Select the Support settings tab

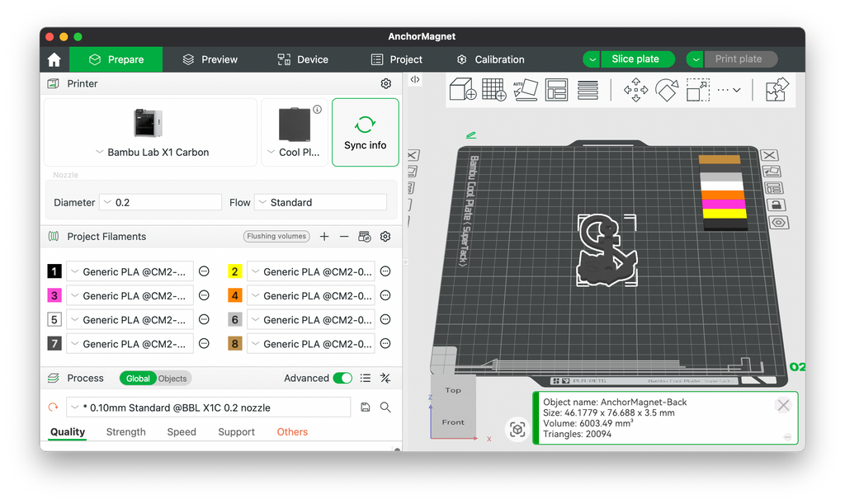pyautogui.click(x=236, y=432)
